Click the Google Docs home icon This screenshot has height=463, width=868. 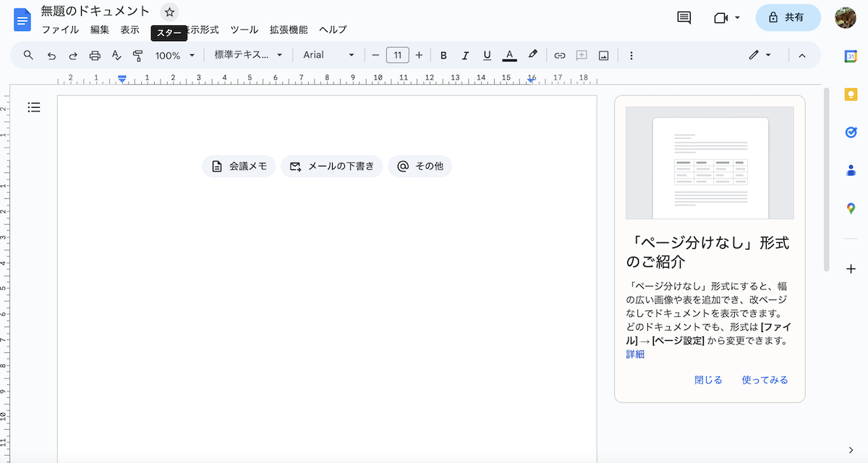point(22,19)
